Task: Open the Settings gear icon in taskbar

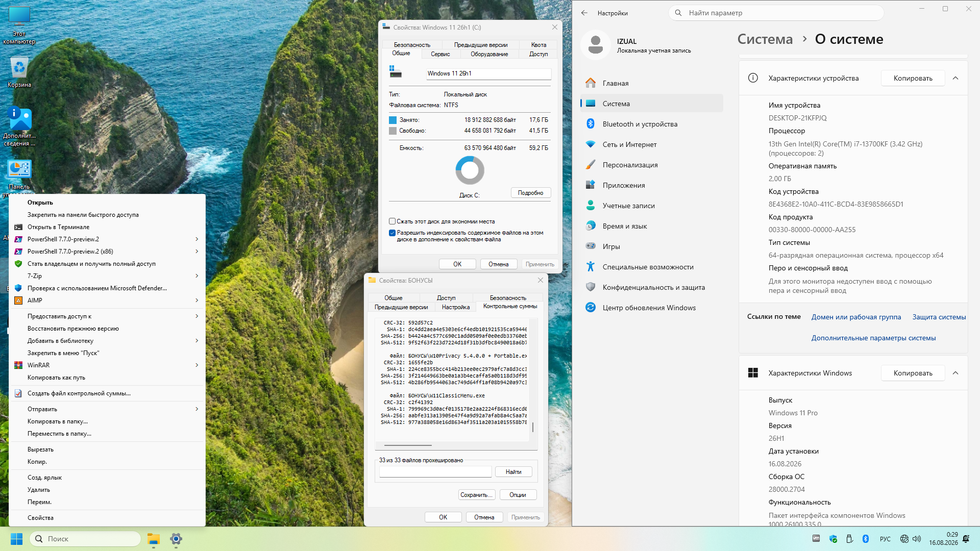Action: point(176,539)
